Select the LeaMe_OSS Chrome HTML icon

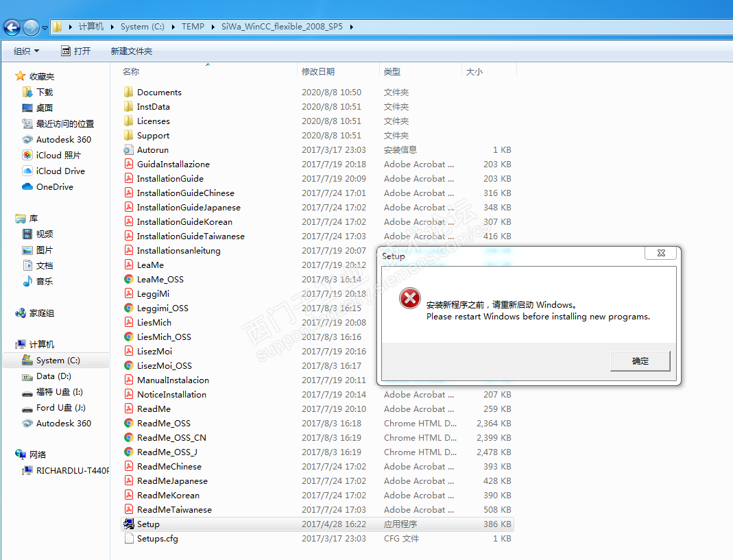(x=128, y=279)
